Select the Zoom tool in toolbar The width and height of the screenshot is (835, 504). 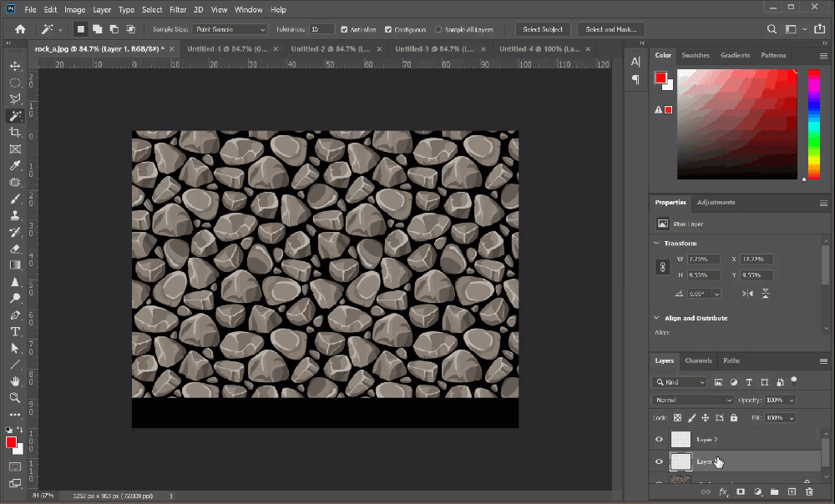(15, 398)
